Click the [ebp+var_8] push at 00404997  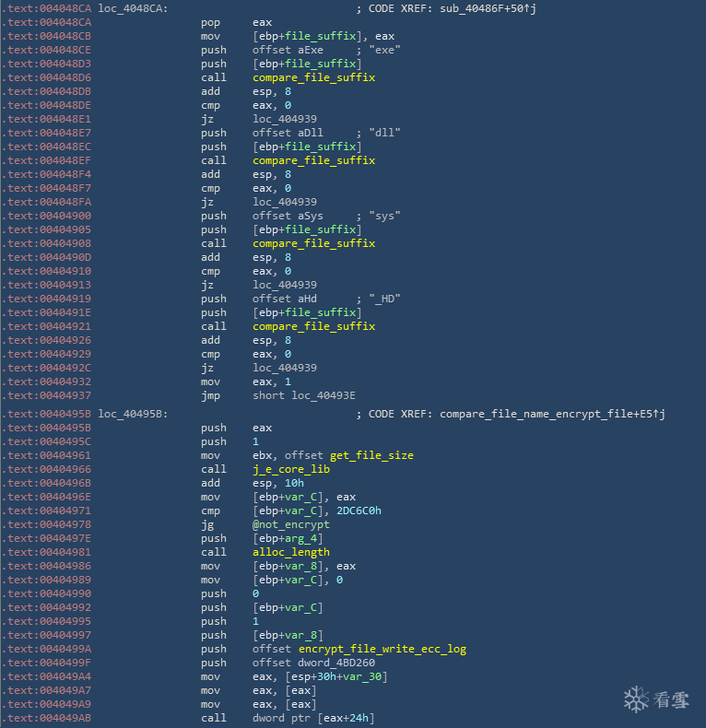coord(288,635)
